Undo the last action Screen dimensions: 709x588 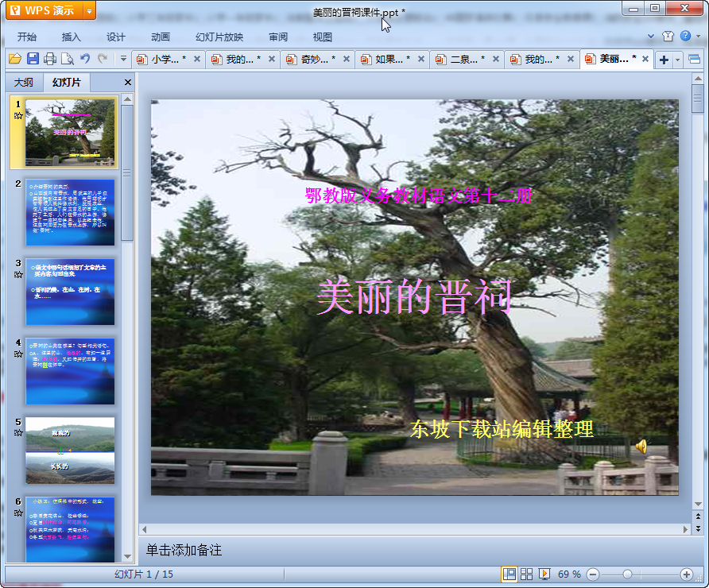pyautogui.click(x=85, y=58)
